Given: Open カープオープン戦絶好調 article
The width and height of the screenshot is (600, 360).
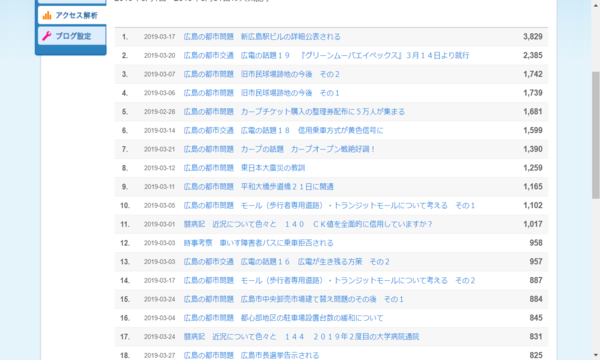Looking at the screenshot, I should [x=279, y=149].
